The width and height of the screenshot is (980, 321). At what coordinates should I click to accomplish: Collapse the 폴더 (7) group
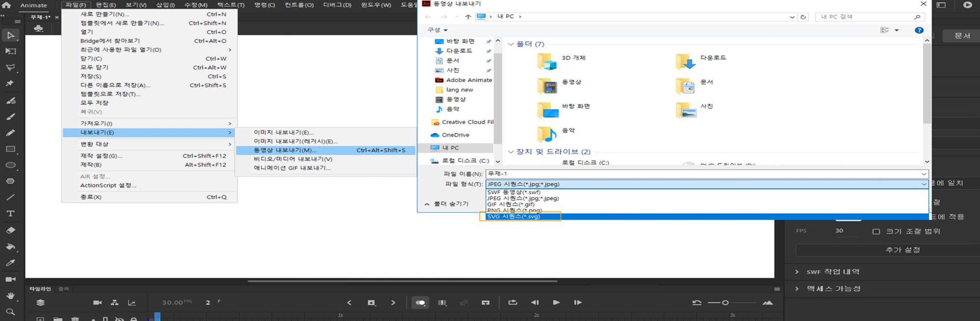click(511, 44)
